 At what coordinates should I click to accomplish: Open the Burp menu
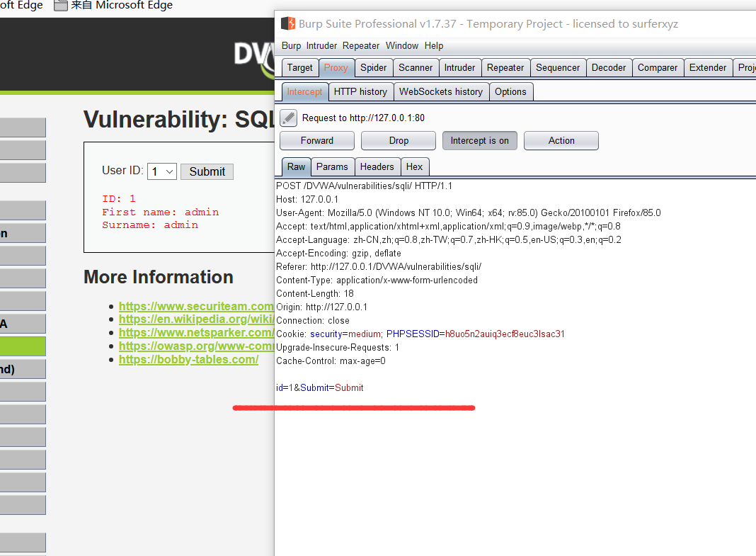290,45
